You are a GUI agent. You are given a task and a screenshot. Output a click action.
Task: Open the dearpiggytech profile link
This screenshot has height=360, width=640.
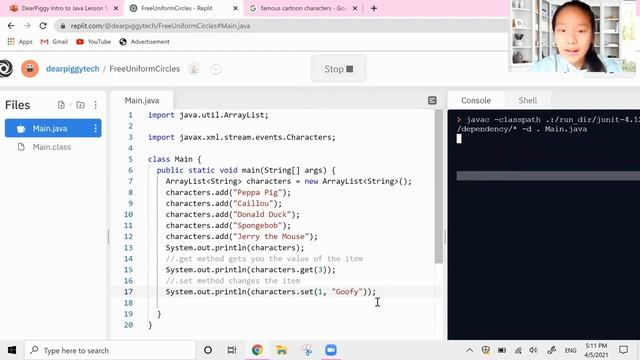click(73, 69)
